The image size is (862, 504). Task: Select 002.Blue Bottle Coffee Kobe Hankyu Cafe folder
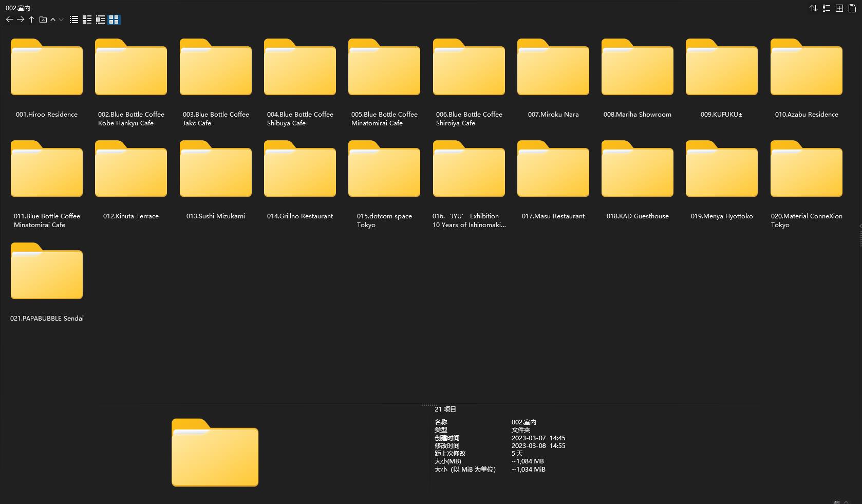click(x=131, y=82)
